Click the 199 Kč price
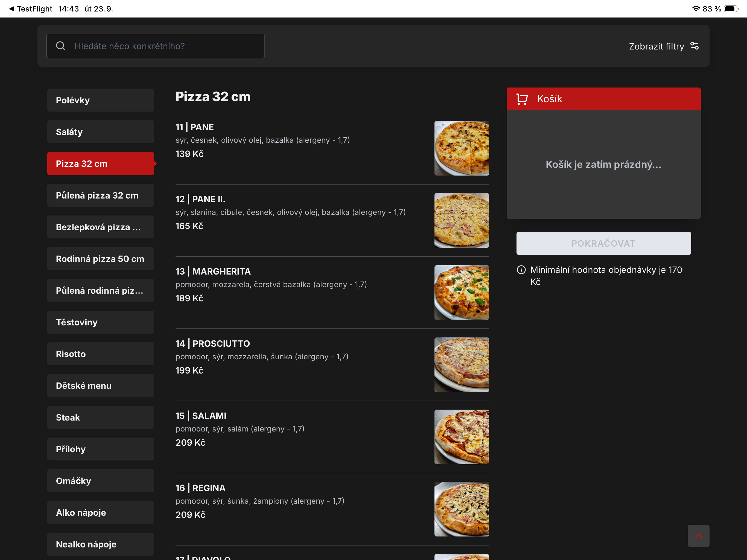 [189, 371]
